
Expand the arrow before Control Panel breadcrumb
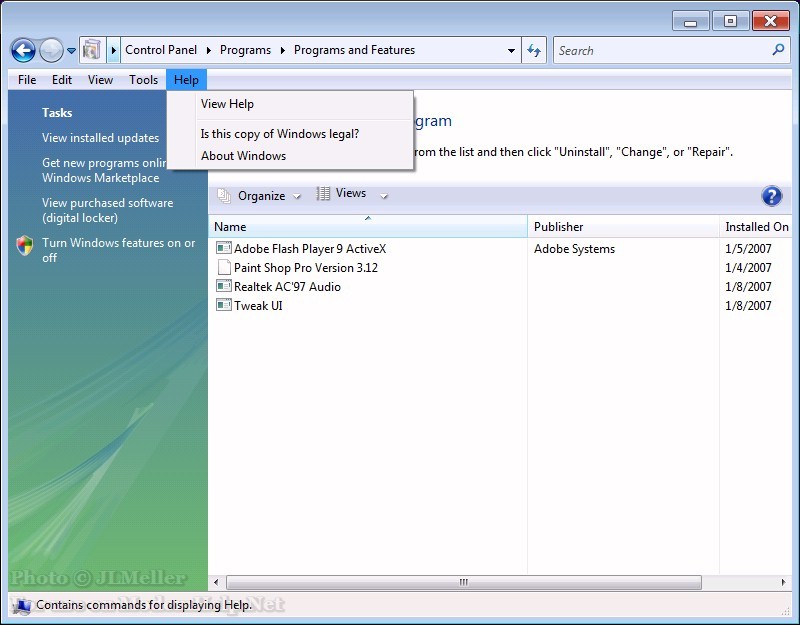[114, 50]
